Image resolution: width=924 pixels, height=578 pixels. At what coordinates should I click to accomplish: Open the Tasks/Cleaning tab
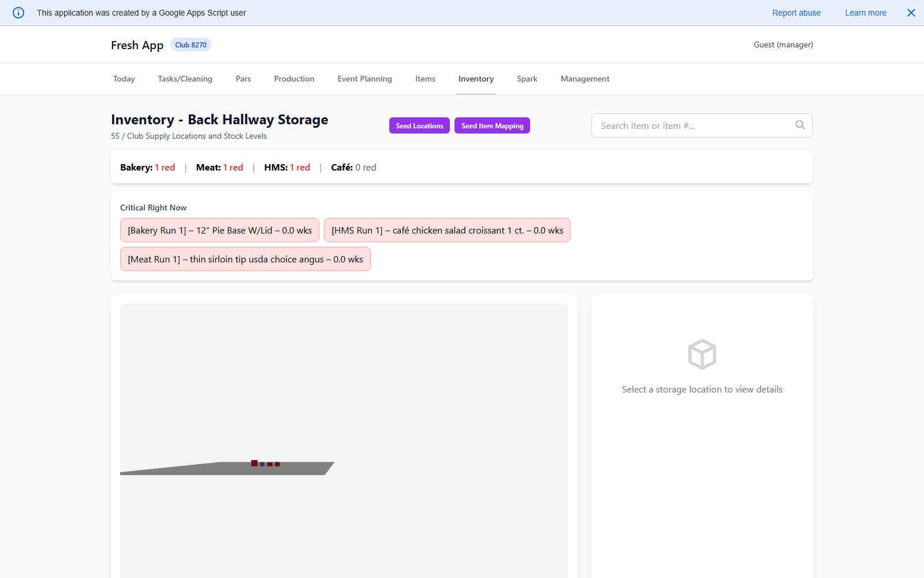pos(185,79)
